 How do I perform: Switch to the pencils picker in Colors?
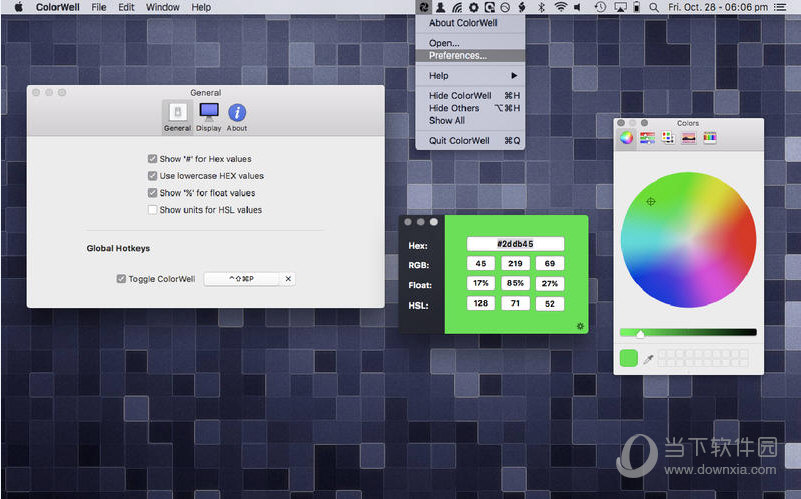(710, 137)
